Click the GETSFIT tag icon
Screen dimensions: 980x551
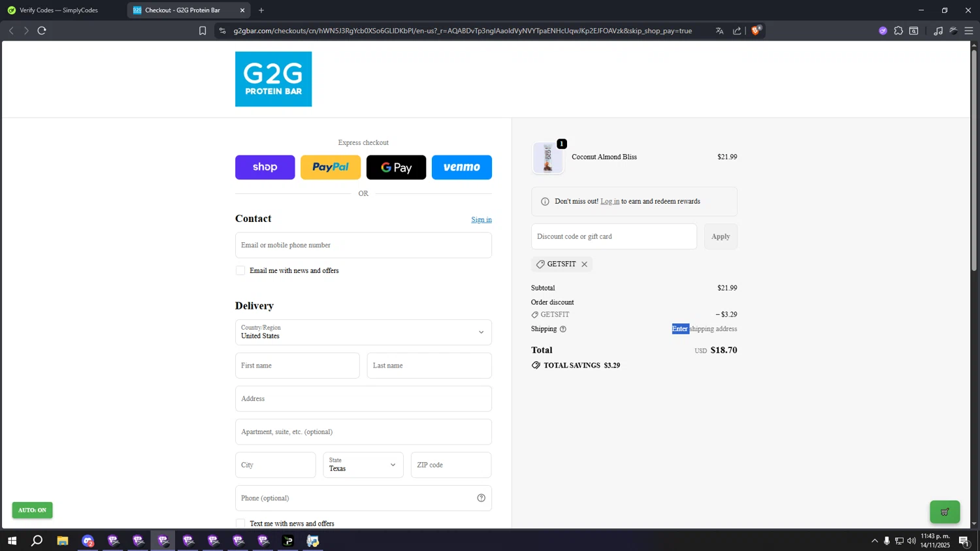point(540,264)
